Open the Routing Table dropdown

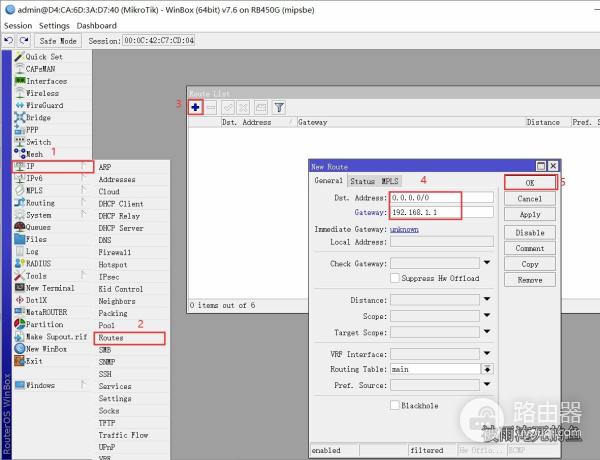click(487, 369)
